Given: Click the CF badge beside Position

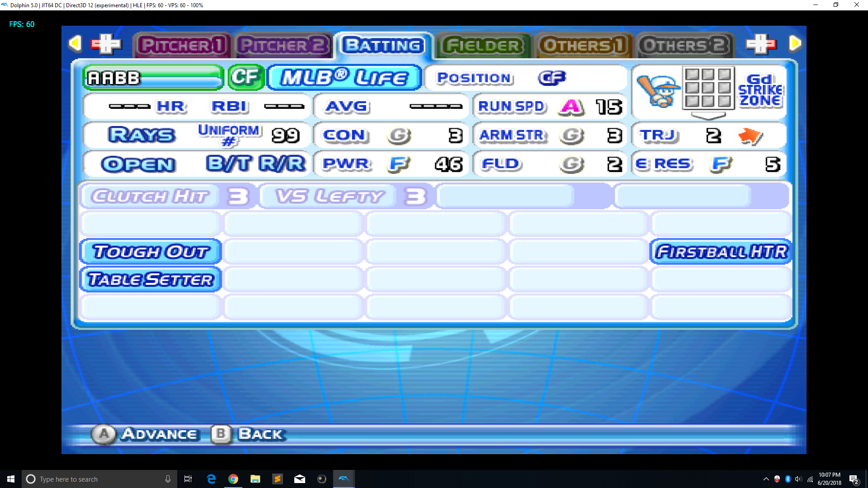Looking at the screenshot, I should click(552, 78).
